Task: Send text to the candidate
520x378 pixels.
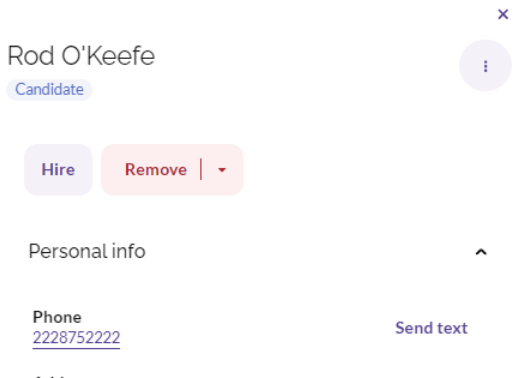Action: 431,328
